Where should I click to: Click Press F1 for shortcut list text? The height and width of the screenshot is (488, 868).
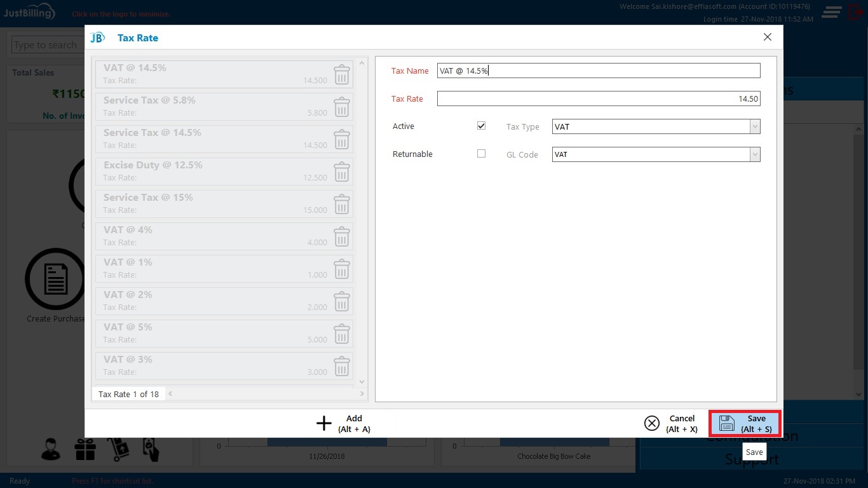click(112, 481)
